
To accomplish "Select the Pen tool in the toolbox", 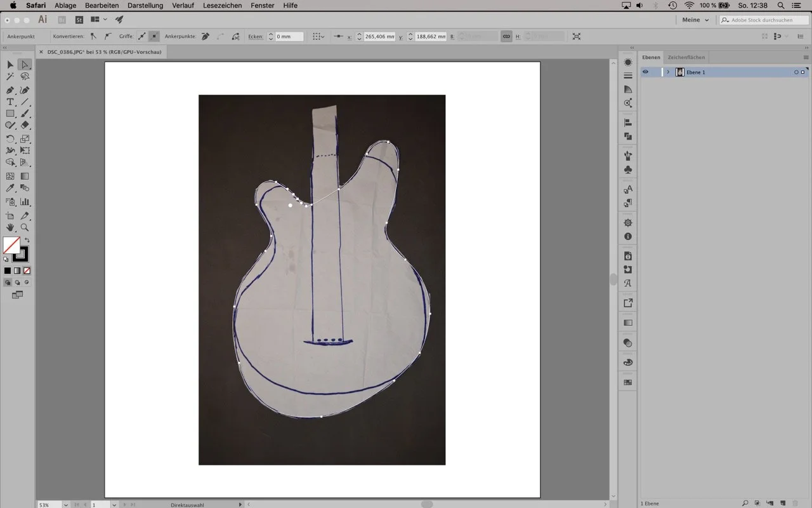I will pos(10,90).
